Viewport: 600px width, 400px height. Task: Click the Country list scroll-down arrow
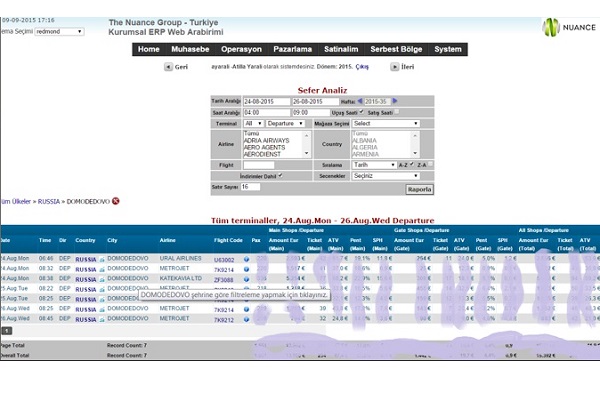(415, 153)
